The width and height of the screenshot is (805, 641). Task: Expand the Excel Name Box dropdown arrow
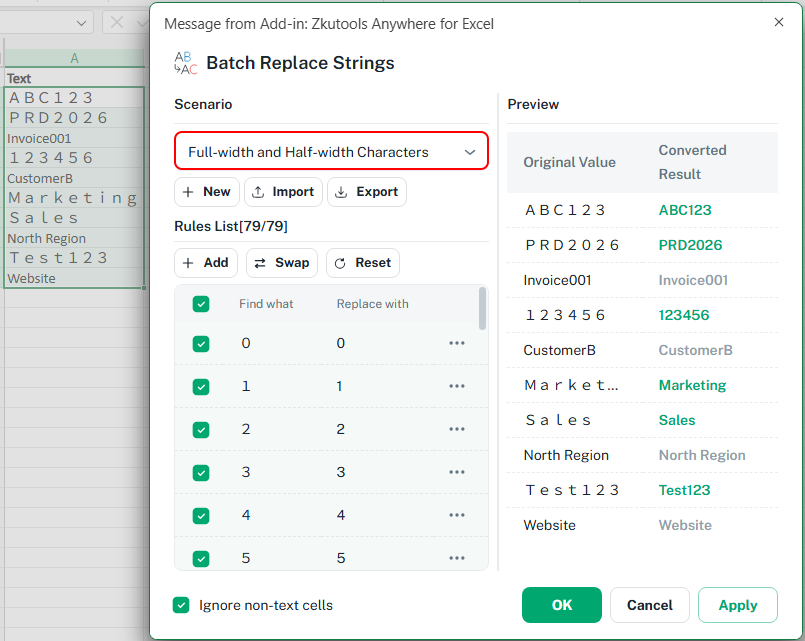(81, 23)
